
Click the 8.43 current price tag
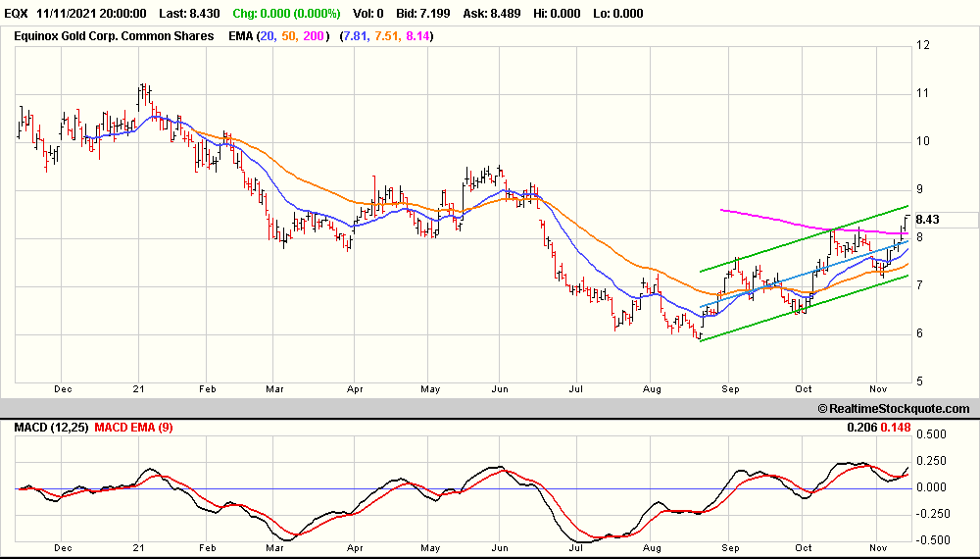[926, 220]
